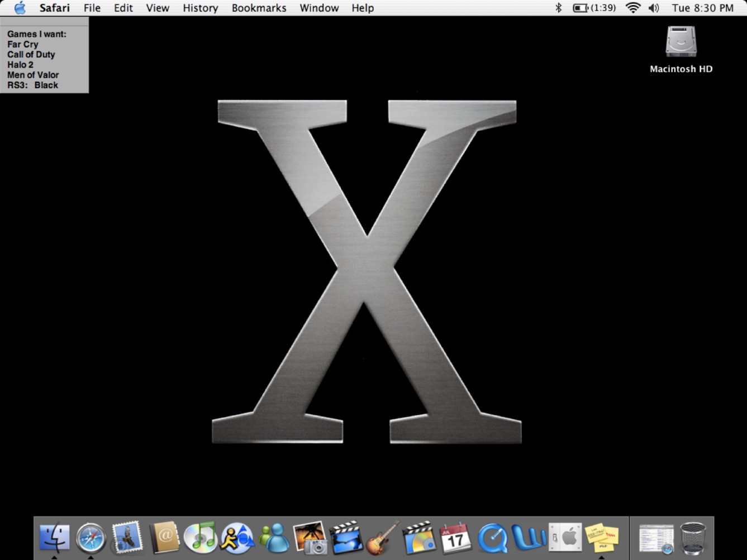Launch MSN Messenger from the Dock

tap(274, 538)
